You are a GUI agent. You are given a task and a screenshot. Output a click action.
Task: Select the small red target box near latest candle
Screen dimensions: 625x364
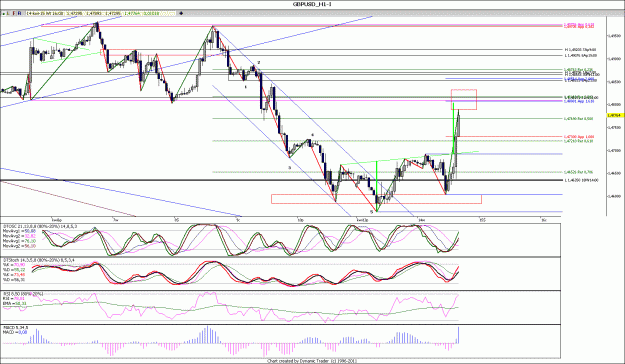coord(464,99)
